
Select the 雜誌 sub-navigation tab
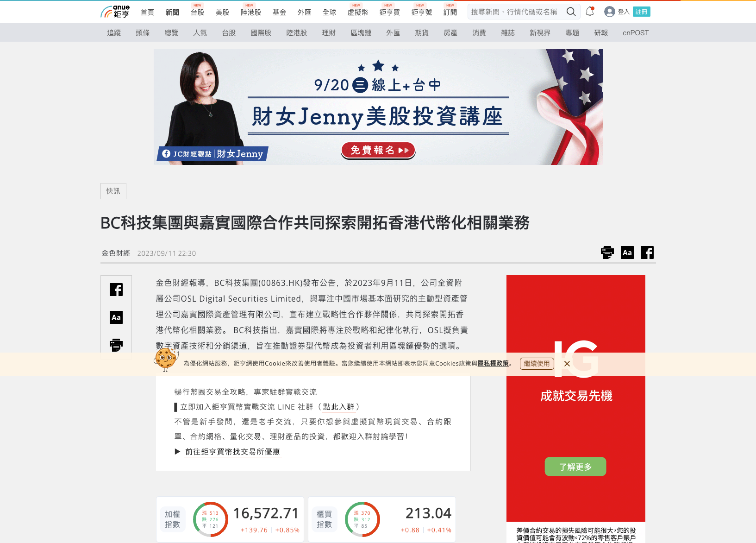coord(508,33)
